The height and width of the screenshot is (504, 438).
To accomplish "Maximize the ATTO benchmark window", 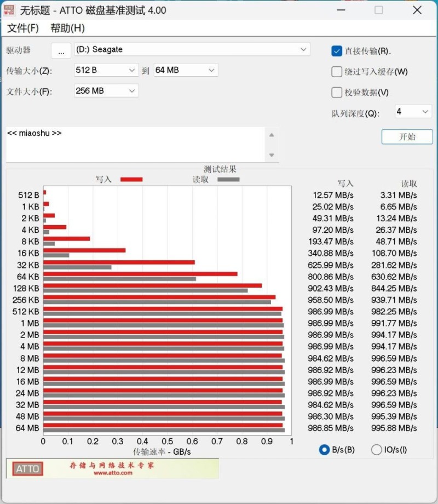I will click(x=378, y=10).
